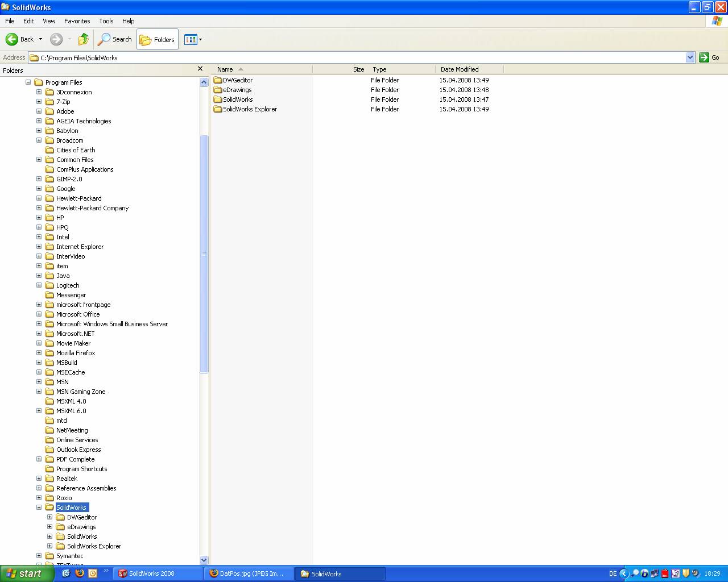
Task: Collapse the Program Files tree node
Action: (28, 82)
